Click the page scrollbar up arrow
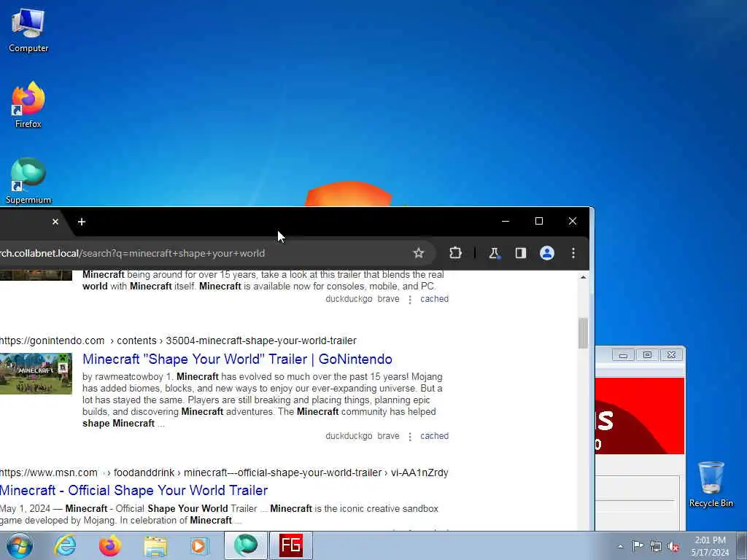Image resolution: width=747 pixels, height=560 pixels. 583,277
